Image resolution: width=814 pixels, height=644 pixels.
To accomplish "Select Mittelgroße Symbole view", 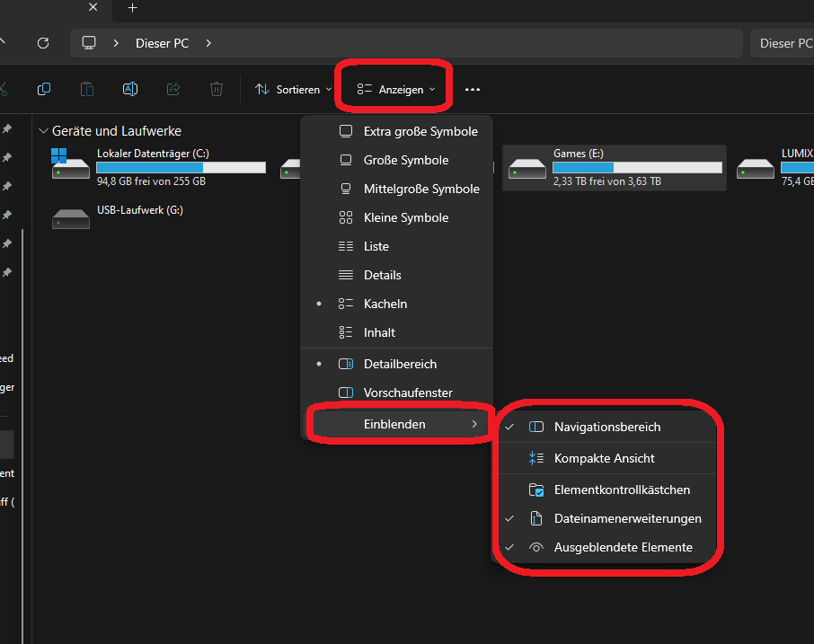I will (x=396, y=189).
